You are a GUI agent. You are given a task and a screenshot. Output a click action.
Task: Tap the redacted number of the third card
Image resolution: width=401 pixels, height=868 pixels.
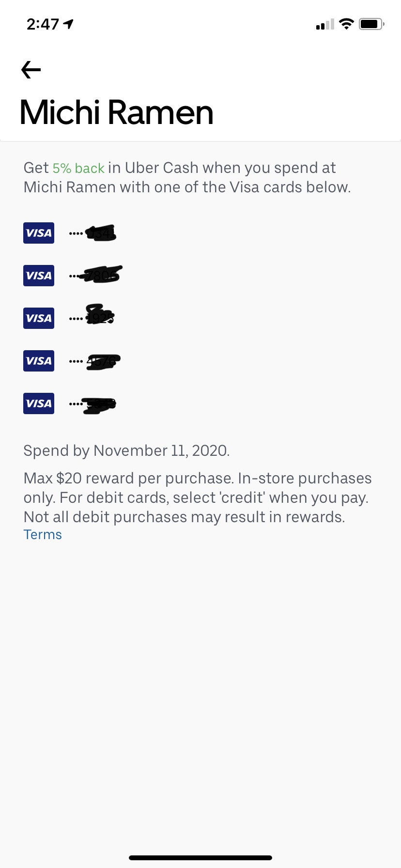point(99,316)
